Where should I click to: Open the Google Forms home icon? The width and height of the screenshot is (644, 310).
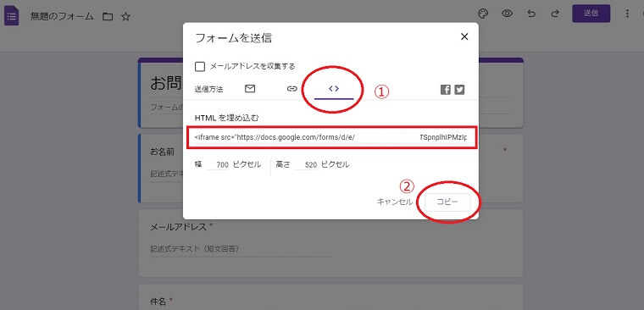12,16
